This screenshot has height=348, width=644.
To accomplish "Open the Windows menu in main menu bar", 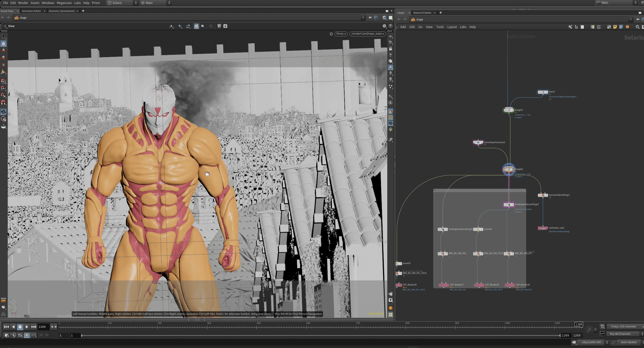I will (48, 3).
